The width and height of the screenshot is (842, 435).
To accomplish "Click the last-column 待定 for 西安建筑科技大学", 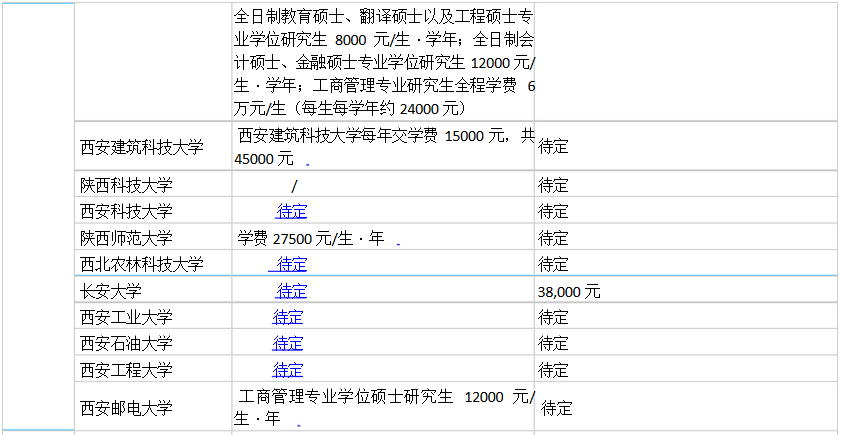I will pyautogui.click(x=553, y=146).
